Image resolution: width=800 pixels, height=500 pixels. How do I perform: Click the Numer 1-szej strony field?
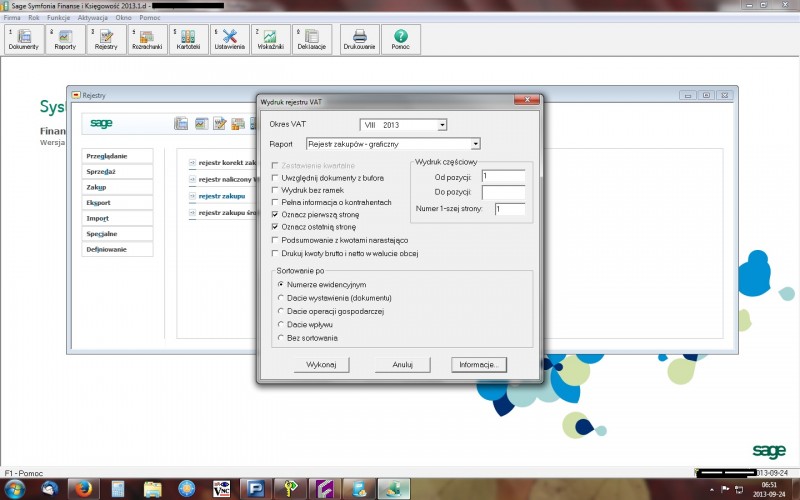(x=510, y=209)
